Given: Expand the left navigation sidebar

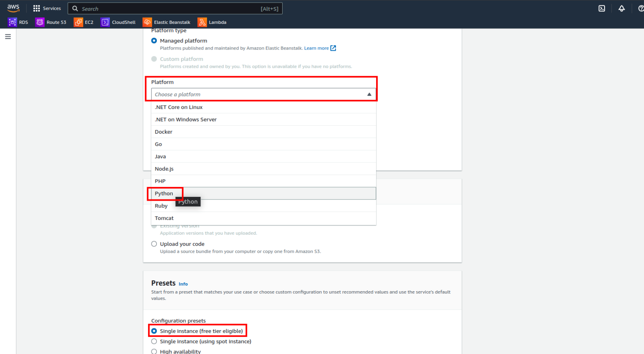Looking at the screenshot, I should 8,36.
